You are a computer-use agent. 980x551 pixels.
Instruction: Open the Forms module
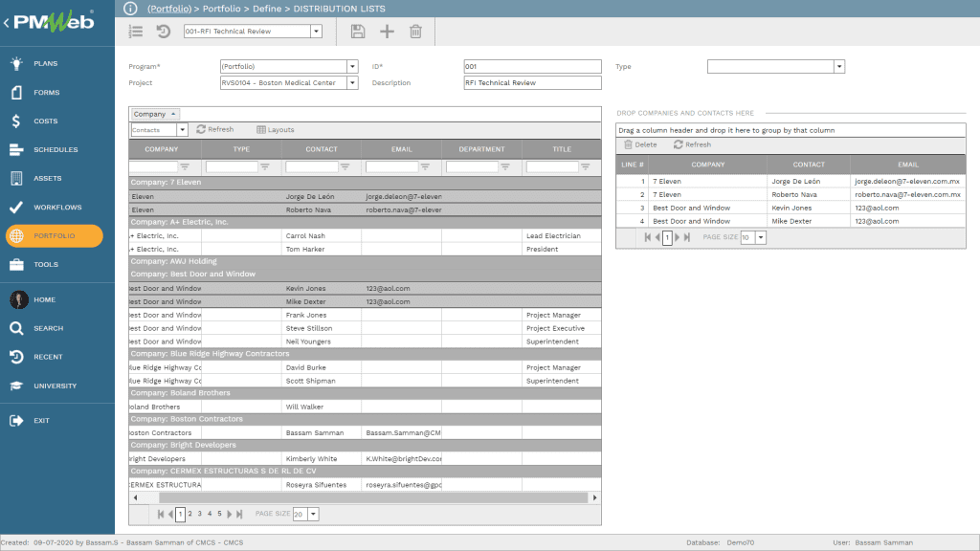click(x=46, y=92)
